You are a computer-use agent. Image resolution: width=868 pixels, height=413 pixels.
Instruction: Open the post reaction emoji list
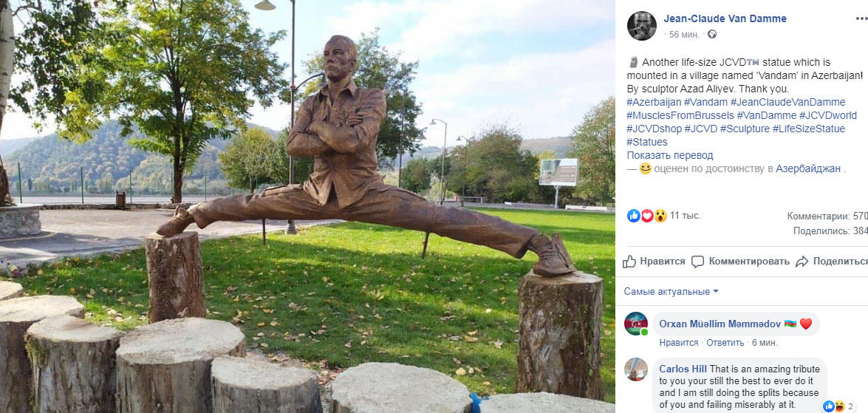click(x=647, y=216)
